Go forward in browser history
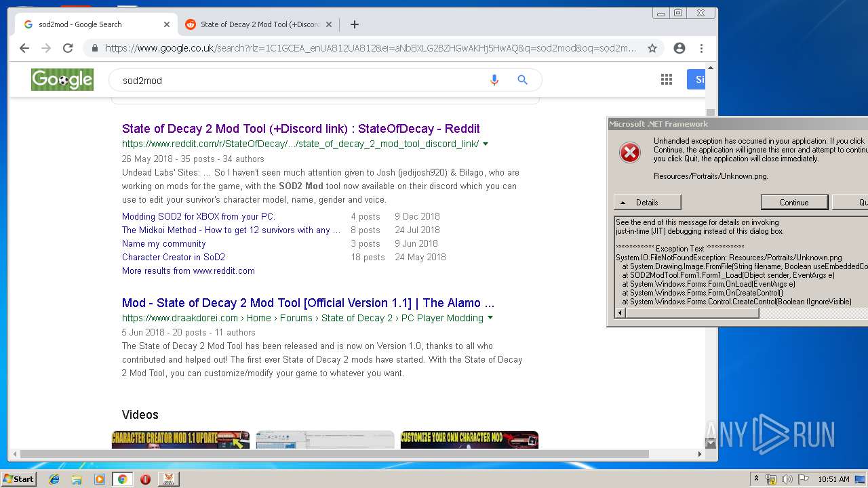868x488 pixels. pyautogui.click(x=46, y=48)
